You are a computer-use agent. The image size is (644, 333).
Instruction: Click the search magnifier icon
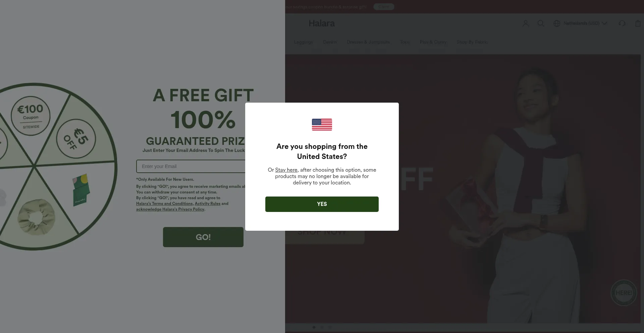coord(541,23)
